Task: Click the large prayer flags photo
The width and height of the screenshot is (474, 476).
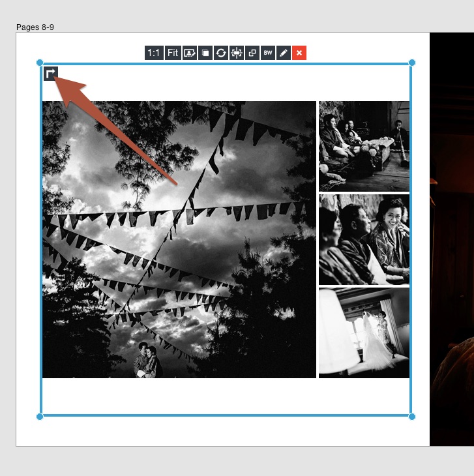Action: tap(179, 239)
